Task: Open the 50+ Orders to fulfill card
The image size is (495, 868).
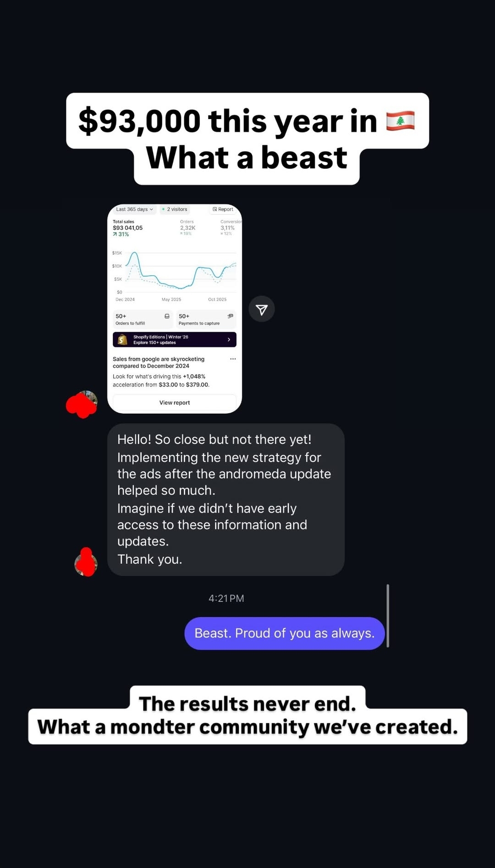Action: (x=143, y=319)
